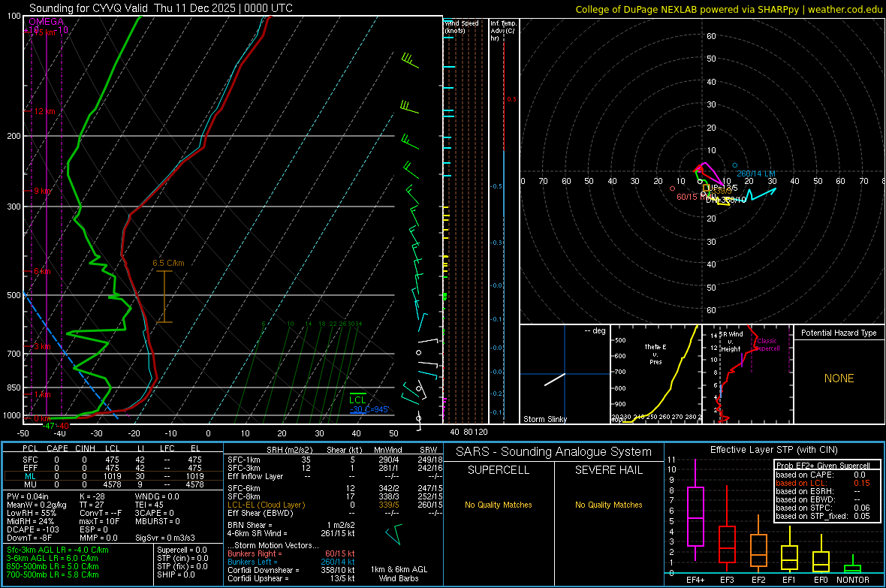886x588 pixels.
Task: Click the Potential Hazard Type header
Action: (x=839, y=333)
